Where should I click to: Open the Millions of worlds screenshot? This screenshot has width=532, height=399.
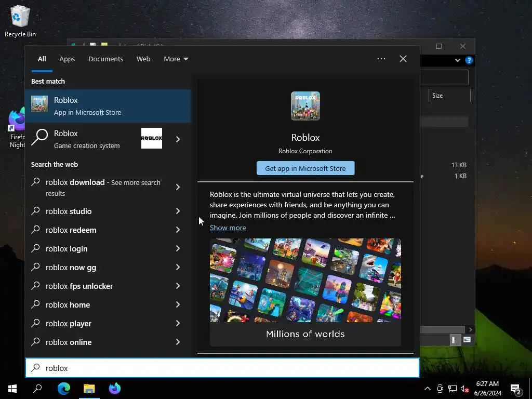(x=305, y=292)
